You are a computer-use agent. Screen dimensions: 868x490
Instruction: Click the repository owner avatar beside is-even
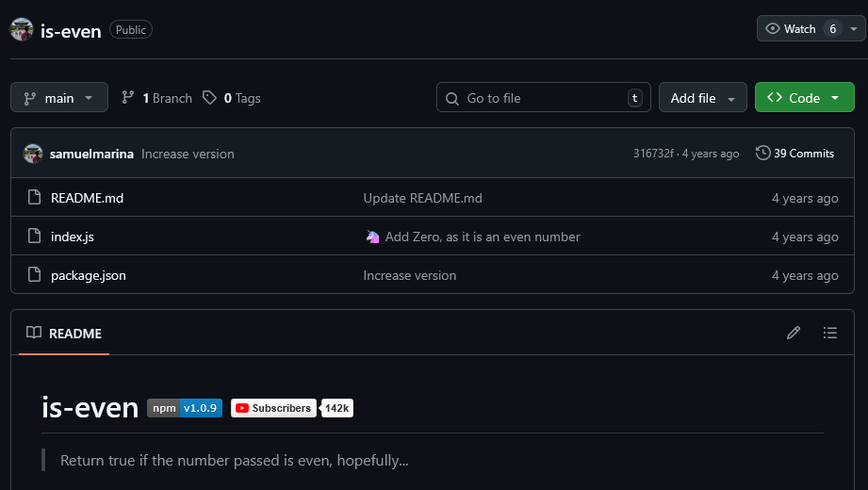22,29
